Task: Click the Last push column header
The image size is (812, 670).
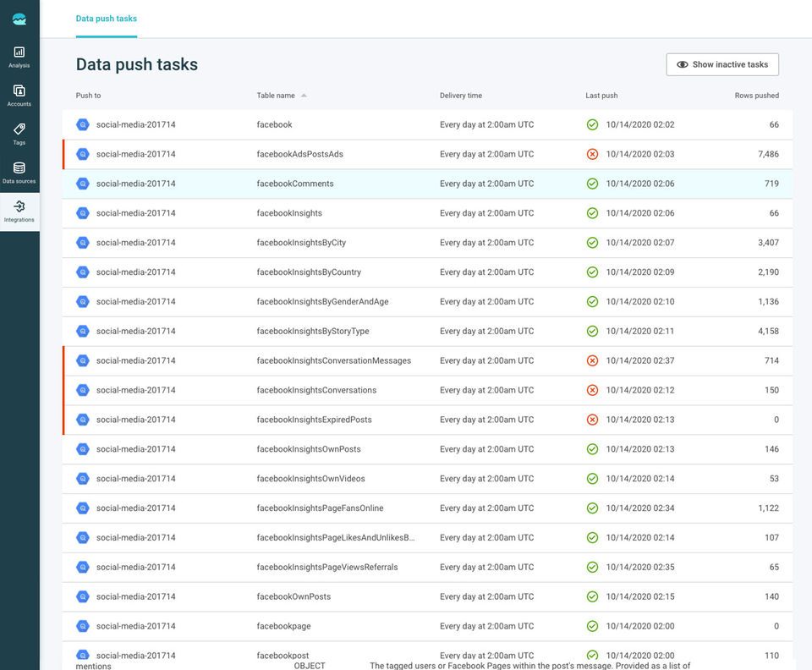Action: point(601,96)
